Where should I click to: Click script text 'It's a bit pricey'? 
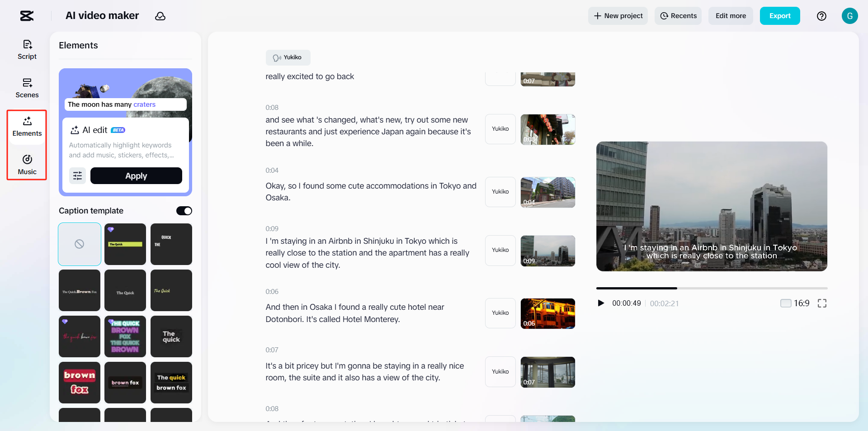click(365, 372)
